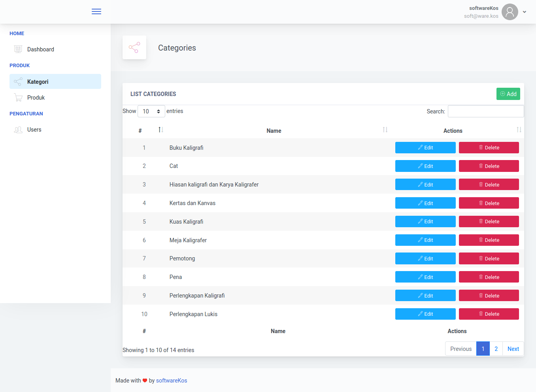Click the LIST CATEGORIES card heading
Image resolution: width=536 pixels, height=392 pixels.
153,94
